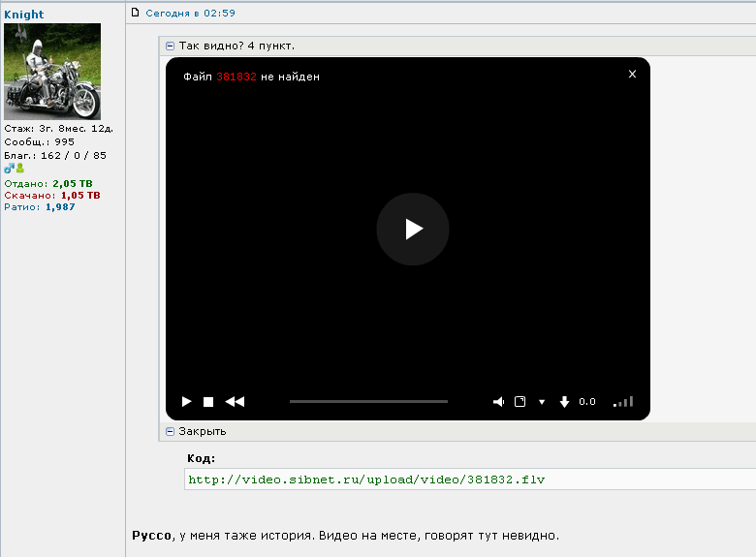Viewport: 756px width, 557px height.
Task: Click the red file number 381832
Action: (x=236, y=77)
